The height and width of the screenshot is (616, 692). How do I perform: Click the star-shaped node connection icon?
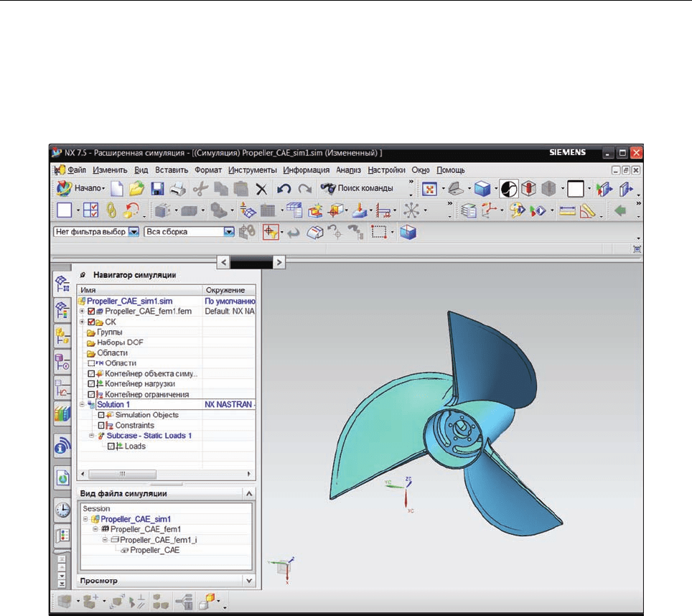point(411,210)
